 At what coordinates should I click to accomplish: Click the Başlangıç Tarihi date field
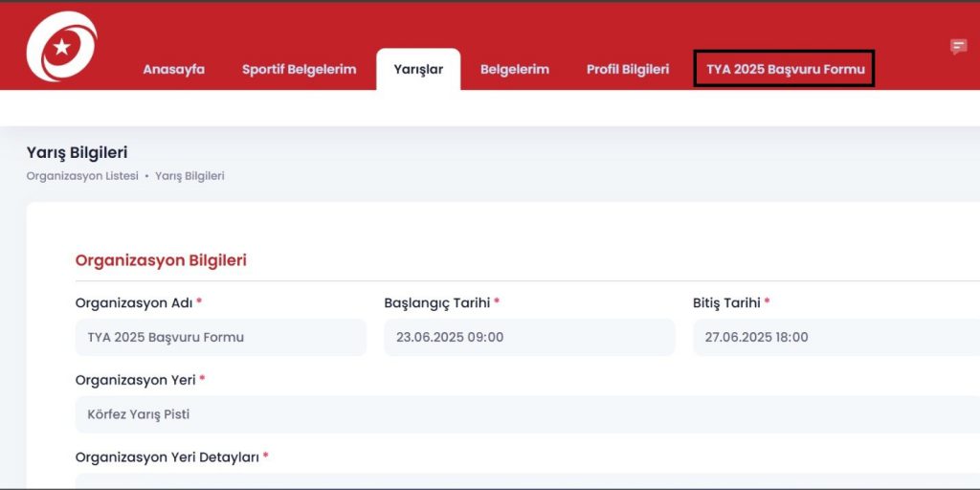[x=528, y=337]
